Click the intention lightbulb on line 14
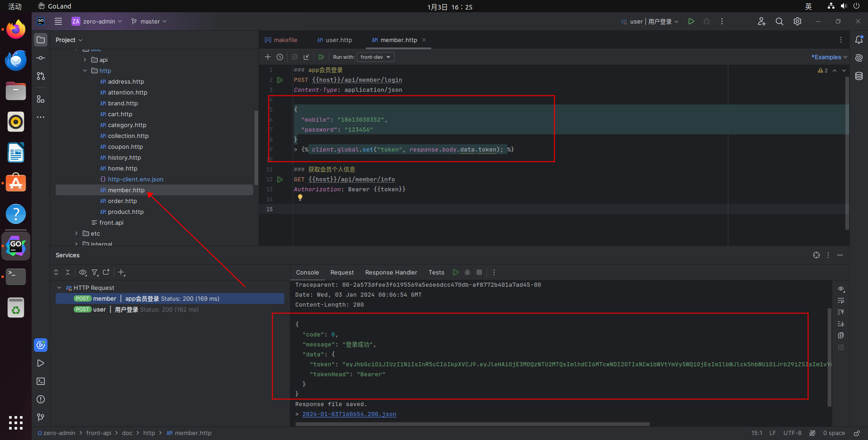This screenshot has height=440, width=868. click(x=300, y=198)
